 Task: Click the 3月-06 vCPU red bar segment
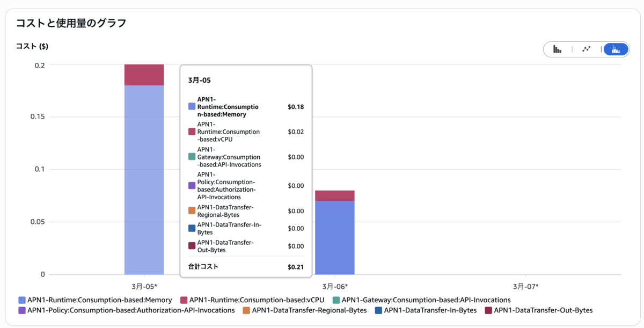[334, 195]
